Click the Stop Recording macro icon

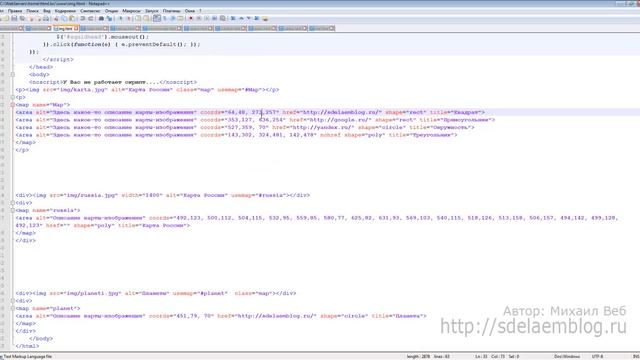point(198,18)
